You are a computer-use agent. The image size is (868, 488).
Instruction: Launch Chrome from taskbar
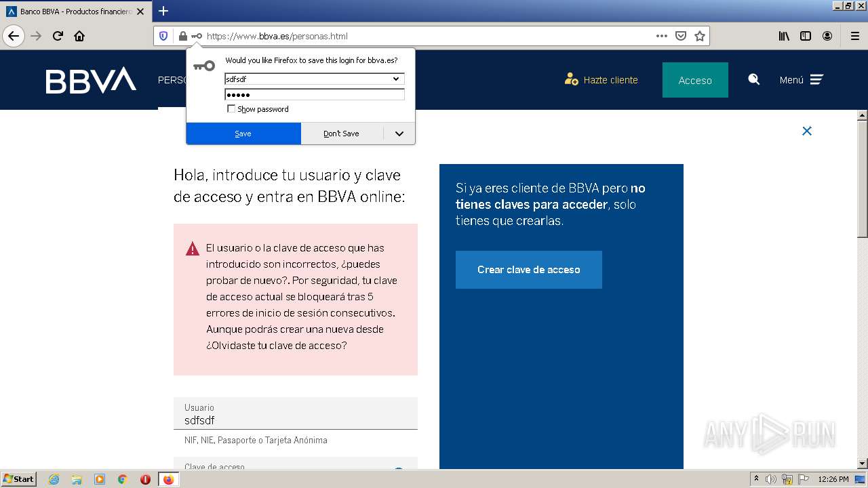pos(123,479)
